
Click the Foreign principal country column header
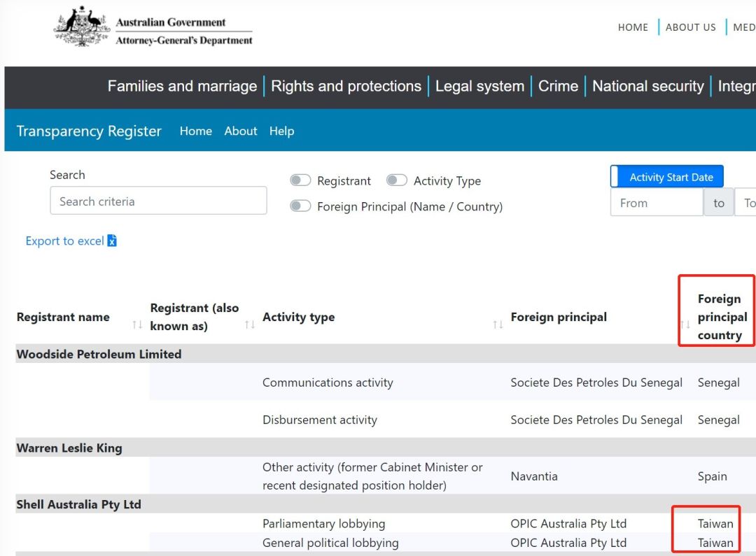tap(722, 317)
